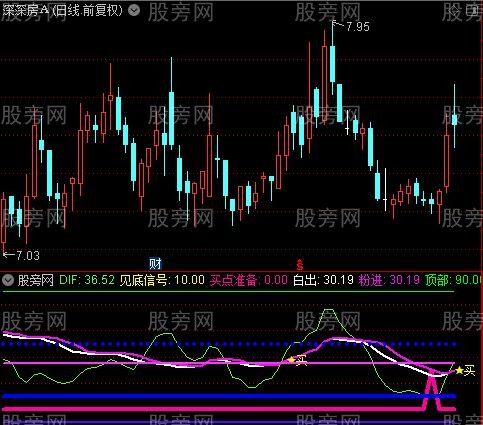Screen dimensions: 483x425
Task: Click the 股旁网 indicator name label
Action: click(x=36, y=280)
